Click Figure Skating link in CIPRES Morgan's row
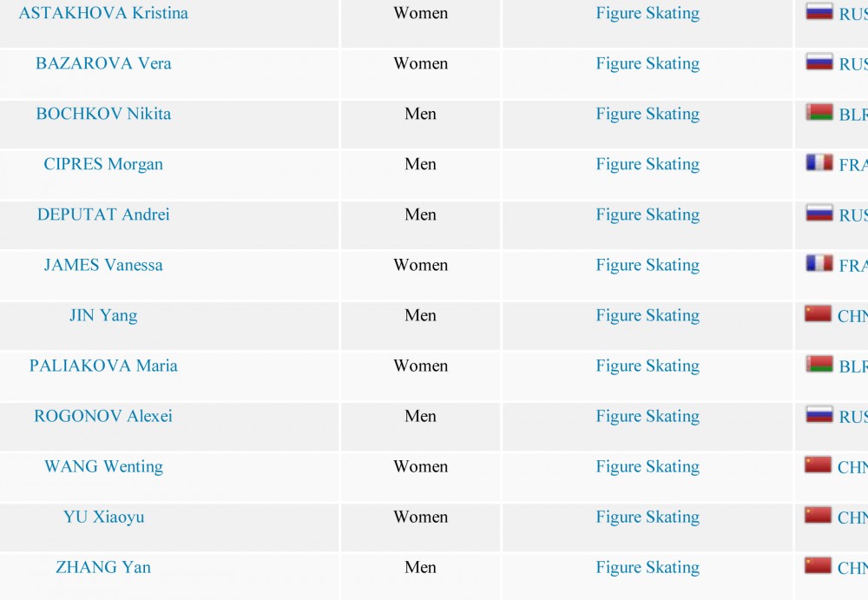The height and width of the screenshot is (600, 868). click(648, 164)
